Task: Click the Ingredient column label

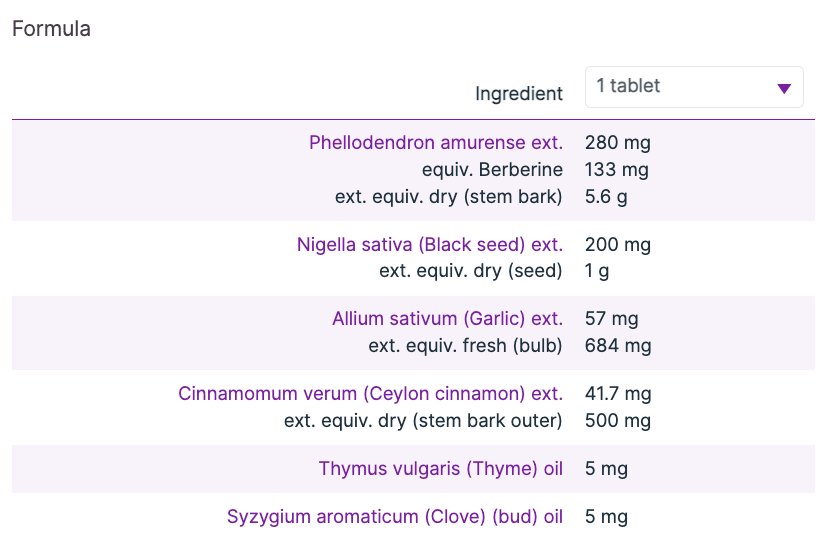Action: 518,94
